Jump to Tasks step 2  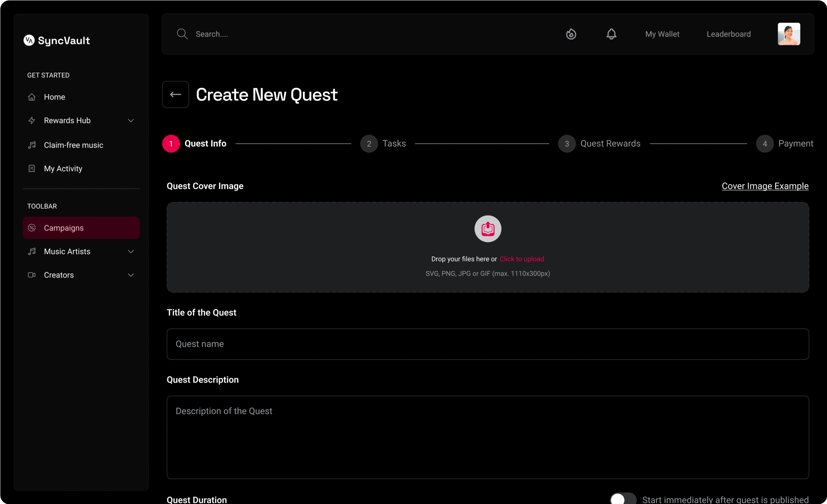point(383,144)
